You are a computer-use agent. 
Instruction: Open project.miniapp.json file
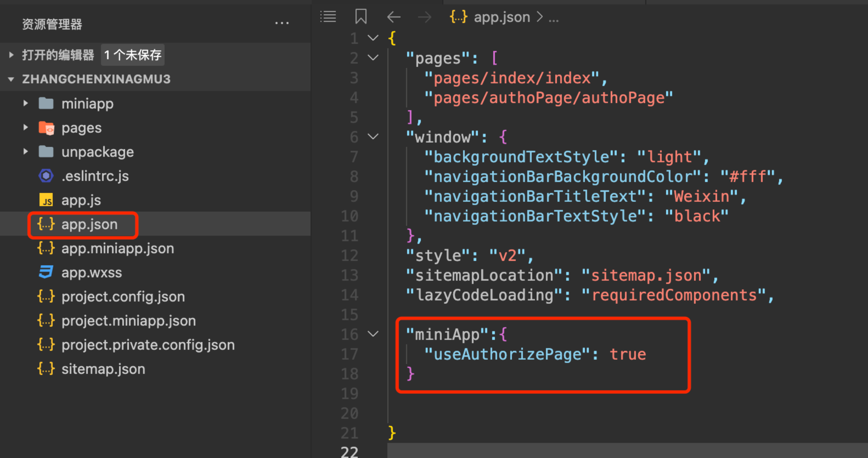pyautogui.click(x=129, y=321)
